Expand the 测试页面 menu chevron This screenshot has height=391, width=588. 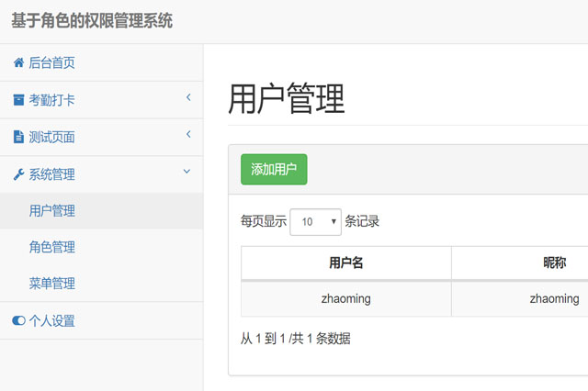pos(187,135)
